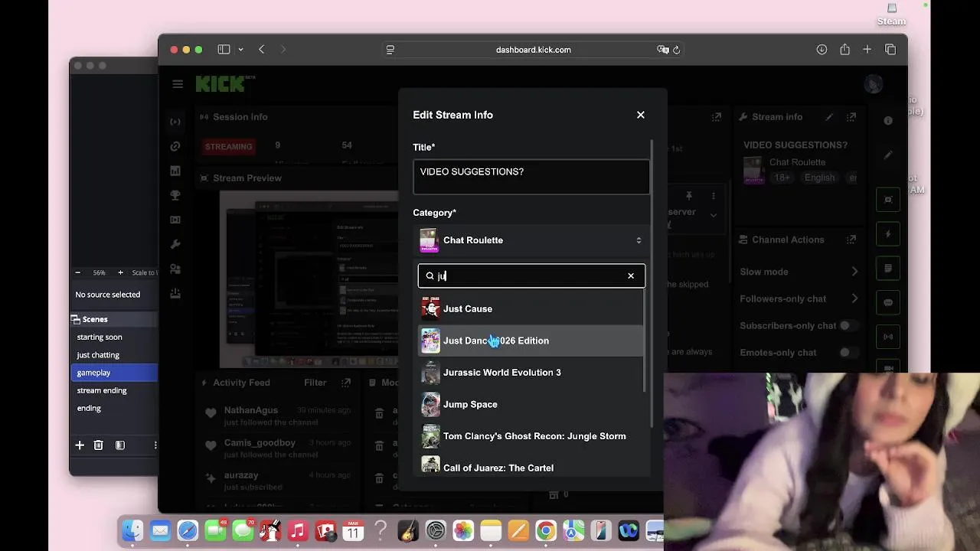Click the Safari address bar

[x=533, y=50]
